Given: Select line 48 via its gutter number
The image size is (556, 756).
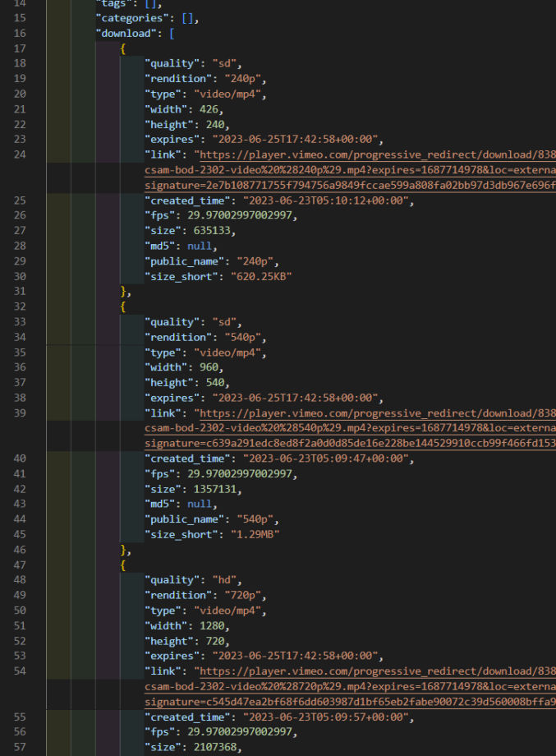Looking at the screenshot, I should pyautogui.click(x=20, y=580).
